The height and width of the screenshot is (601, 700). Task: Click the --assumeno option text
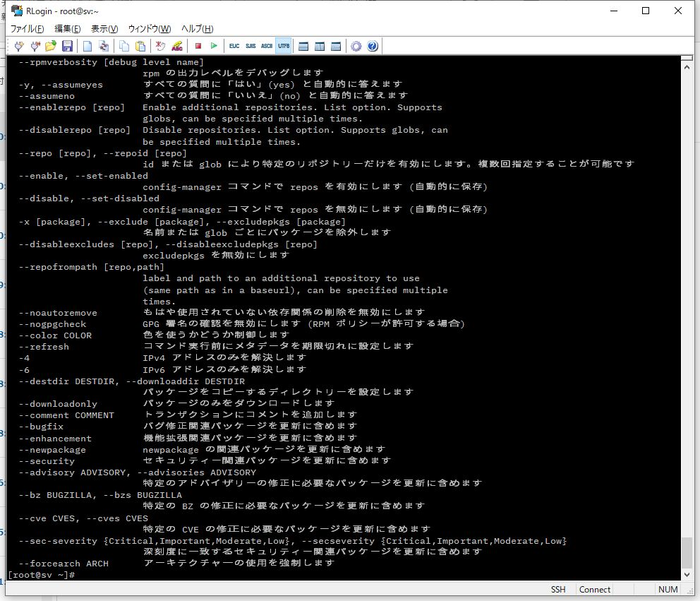pos(47,96)
